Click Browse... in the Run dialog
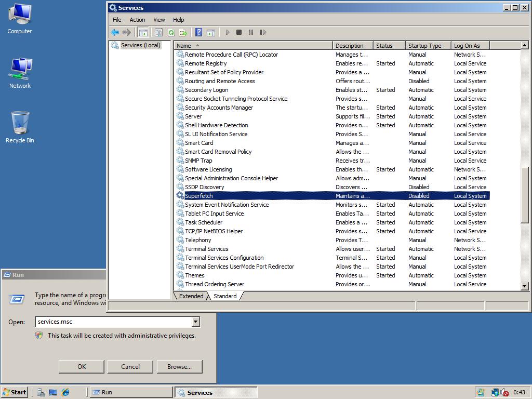Screen dimensions: 532x399 179,366
